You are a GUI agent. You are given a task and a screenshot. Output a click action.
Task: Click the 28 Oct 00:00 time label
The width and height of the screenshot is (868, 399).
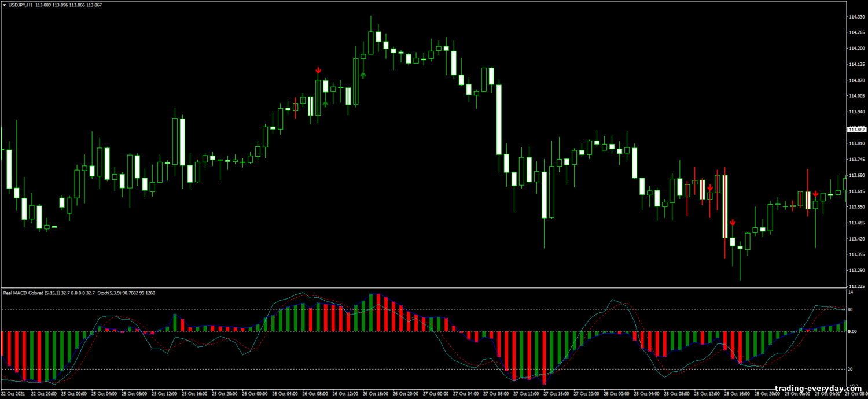point(615,394)
